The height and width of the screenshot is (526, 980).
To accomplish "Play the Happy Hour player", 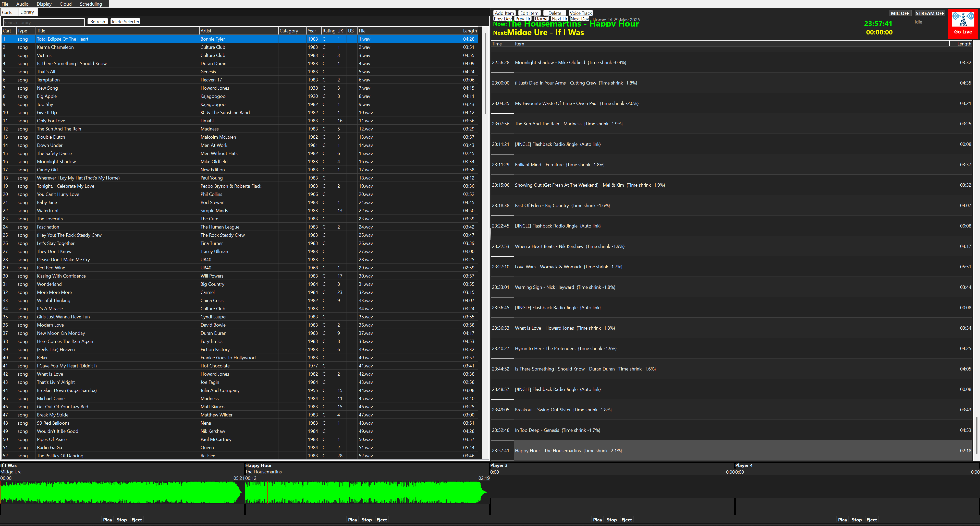I will [353, 520].
